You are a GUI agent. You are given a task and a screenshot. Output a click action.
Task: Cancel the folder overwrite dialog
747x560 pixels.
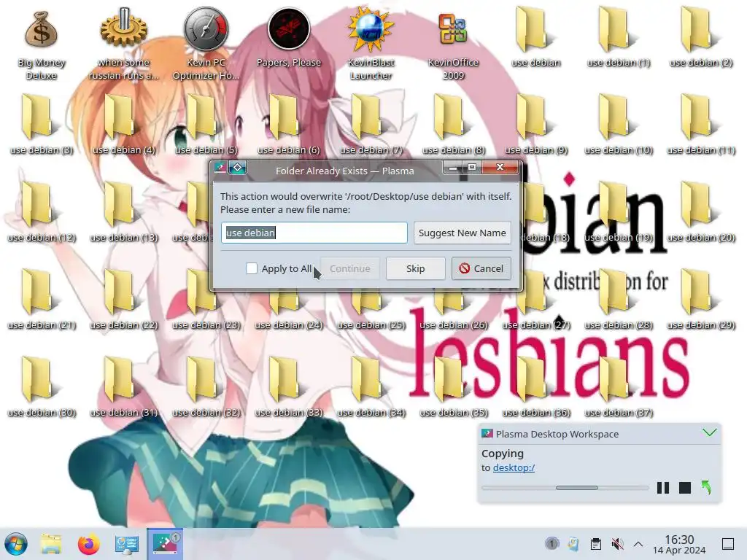(481, 268)
